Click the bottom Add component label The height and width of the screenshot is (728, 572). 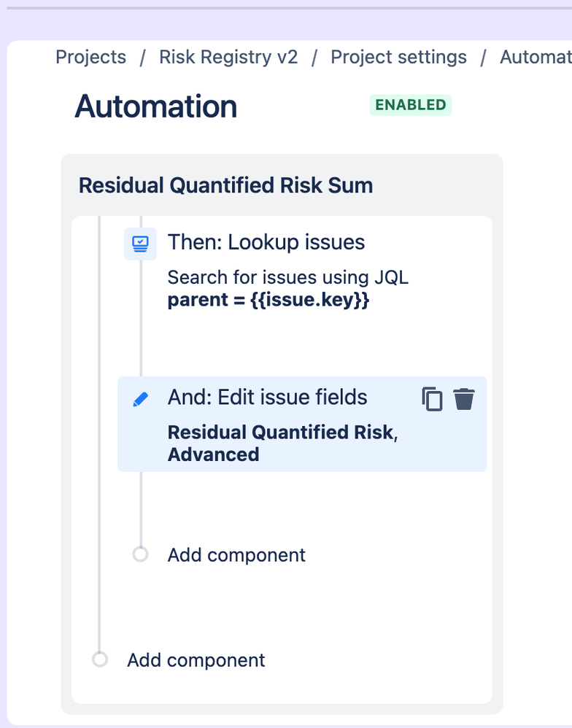196,660
